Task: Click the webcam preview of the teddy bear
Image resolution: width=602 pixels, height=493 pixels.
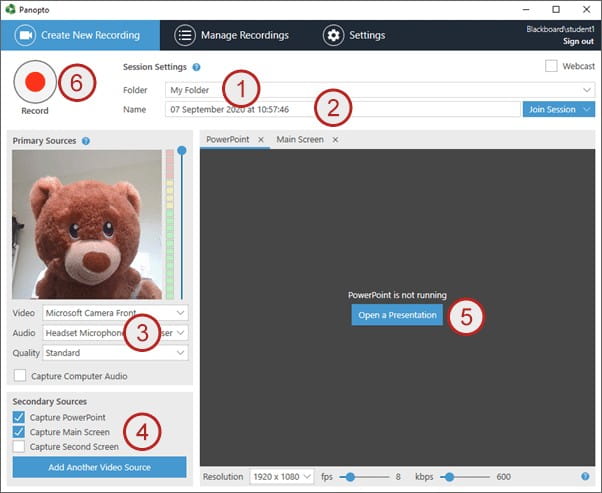Action: tap(87, 224)
